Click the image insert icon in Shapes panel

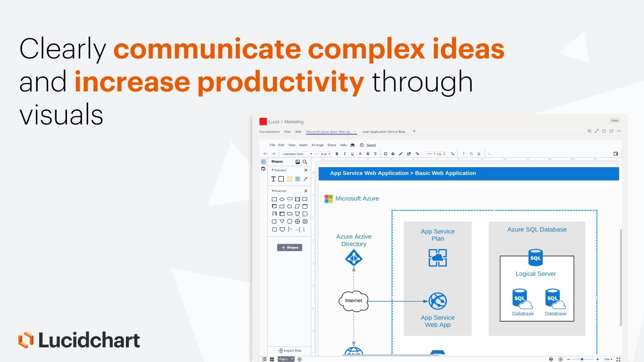coord(297,162)
